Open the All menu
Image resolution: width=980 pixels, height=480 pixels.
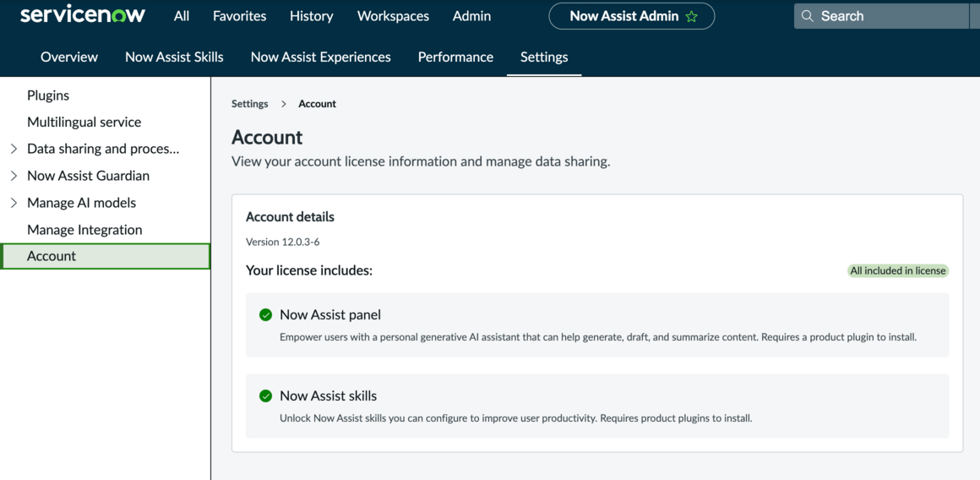tap(182, 16)
